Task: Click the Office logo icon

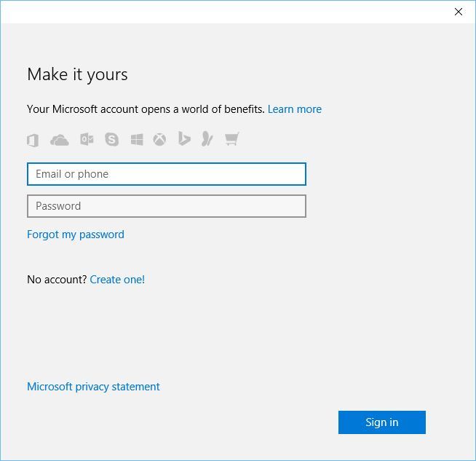Action: click(33, 140)
